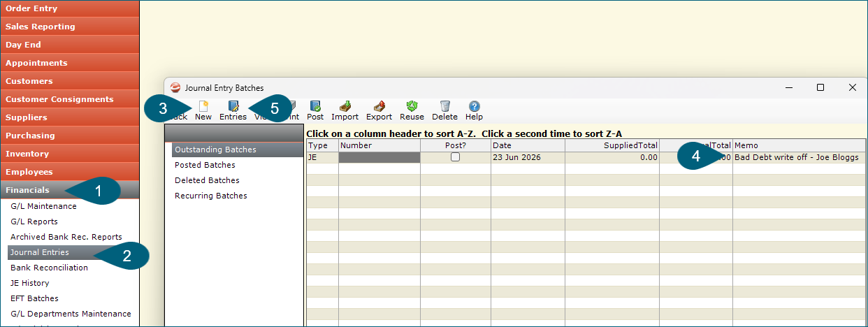Sort by the Date column header
Viewport: 868px width, 327px height.
point(528,145)
